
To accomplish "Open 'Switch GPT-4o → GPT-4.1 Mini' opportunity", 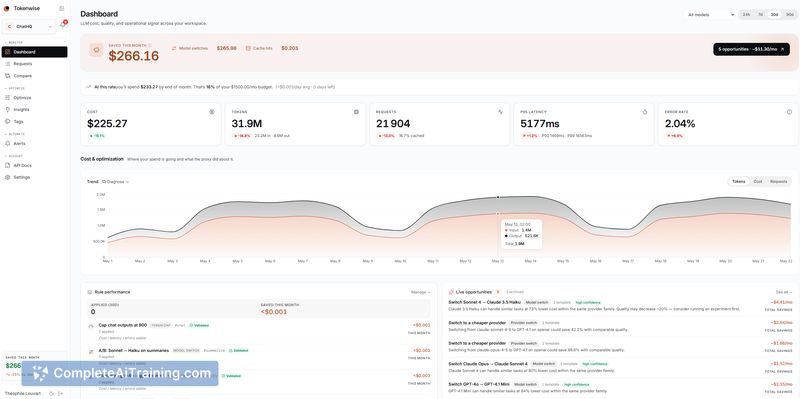I will (x=479, y=384).
